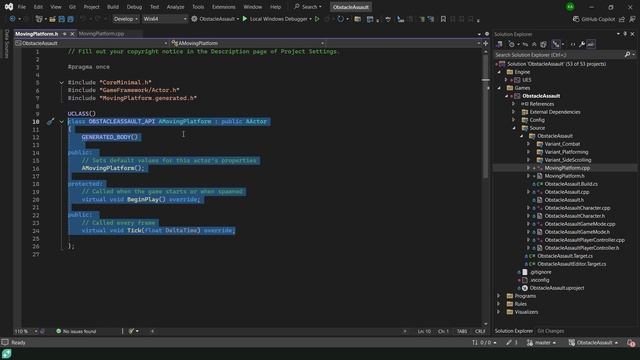Expand the Variant_Combat folder
The height and width of the screenshot is (360, 640).
point(529,144)
